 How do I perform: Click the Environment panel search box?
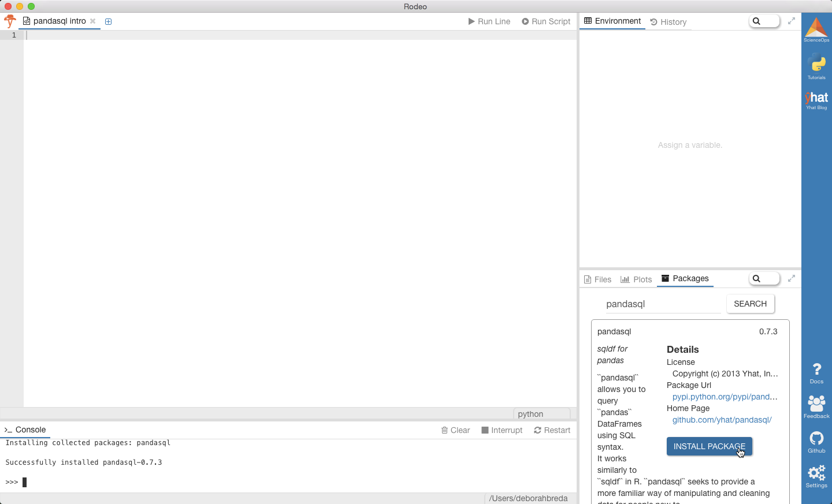764,21
